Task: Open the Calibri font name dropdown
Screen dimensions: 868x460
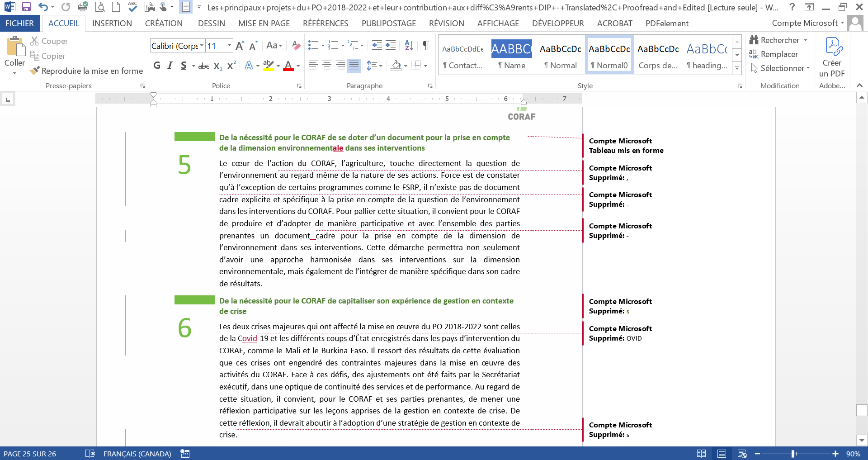Action: 202,46
